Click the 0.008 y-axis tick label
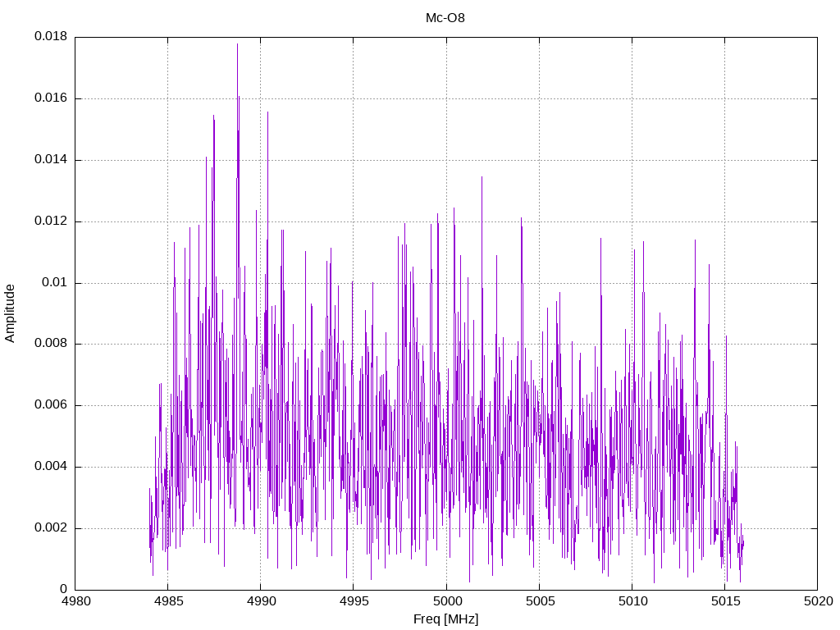 51,344
